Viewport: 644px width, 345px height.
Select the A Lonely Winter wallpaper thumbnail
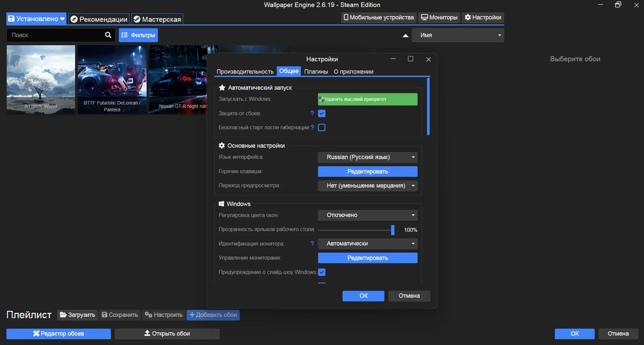tap(41, 80)
